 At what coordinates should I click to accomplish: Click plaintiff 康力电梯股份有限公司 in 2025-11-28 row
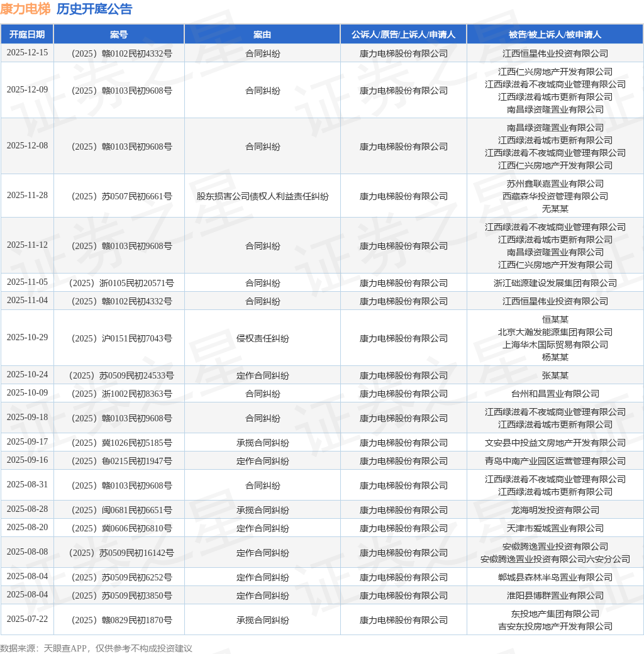403,196
